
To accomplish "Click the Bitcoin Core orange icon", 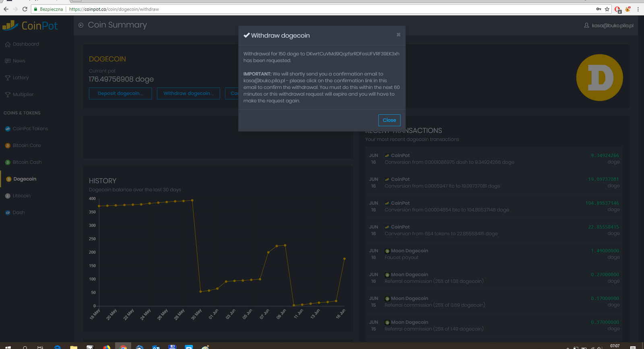I will tap(8, 146).
